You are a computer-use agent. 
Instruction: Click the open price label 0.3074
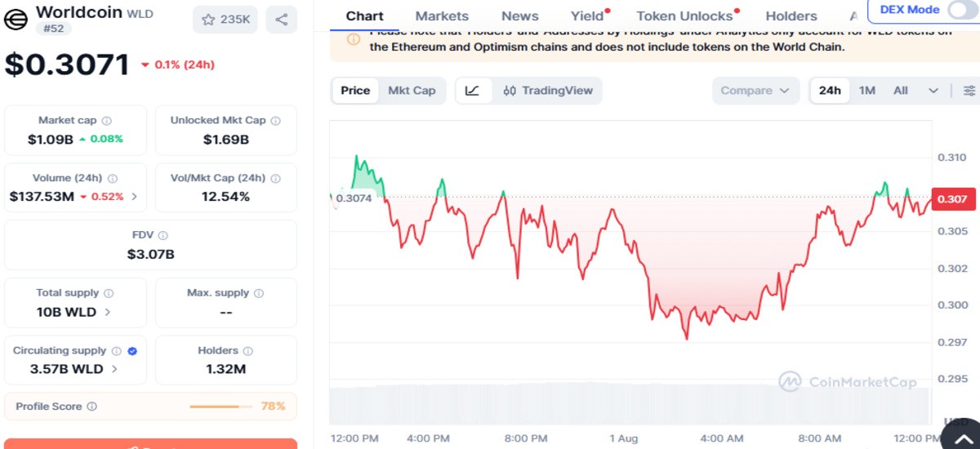point(354,198)
